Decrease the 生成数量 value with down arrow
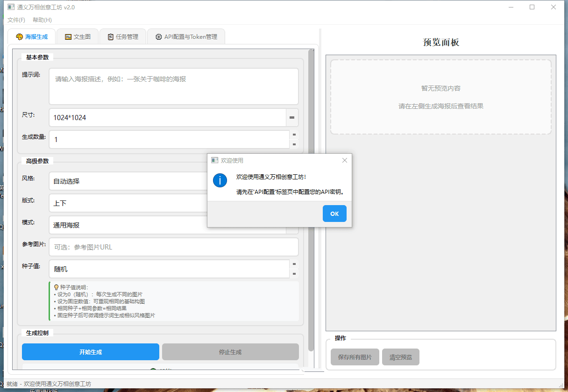This screenshot has height=392, width=568. (294, 144)
